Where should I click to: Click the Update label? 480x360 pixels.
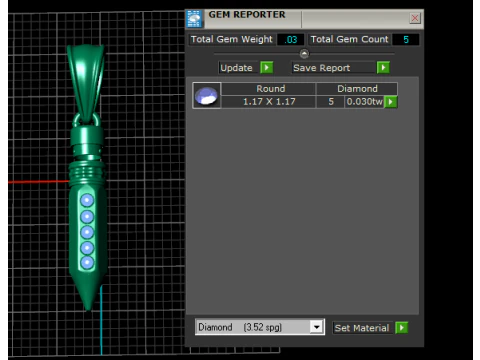tap(237, 68)
